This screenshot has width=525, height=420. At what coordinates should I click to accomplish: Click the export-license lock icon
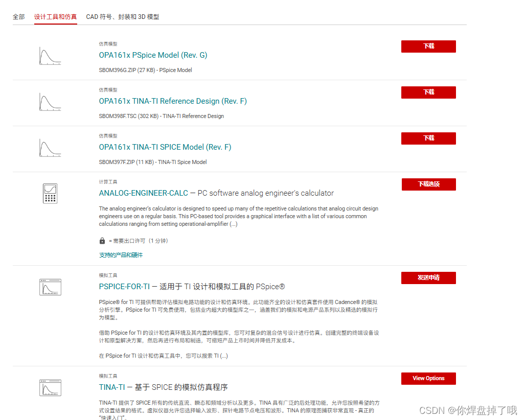(102, 241)
